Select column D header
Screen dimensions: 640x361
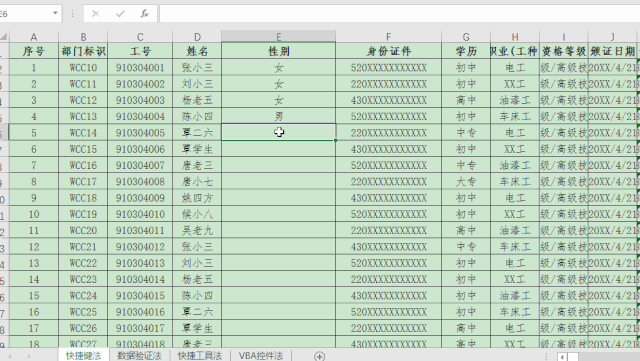(x=197, y=37)
